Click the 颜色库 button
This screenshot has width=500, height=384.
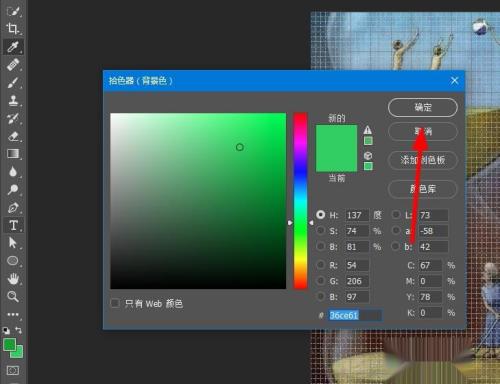(x=423, y=189)
